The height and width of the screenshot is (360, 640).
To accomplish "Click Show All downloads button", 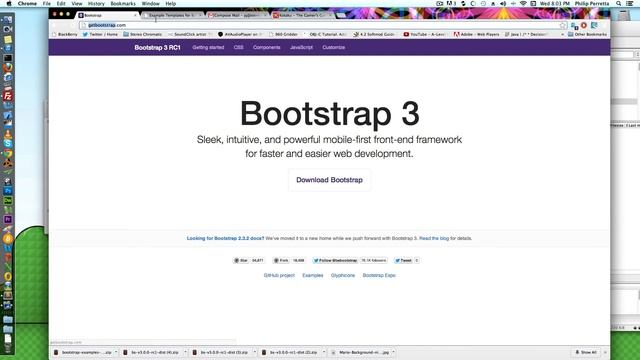I will pyautogui.click(x=586, y=352).
